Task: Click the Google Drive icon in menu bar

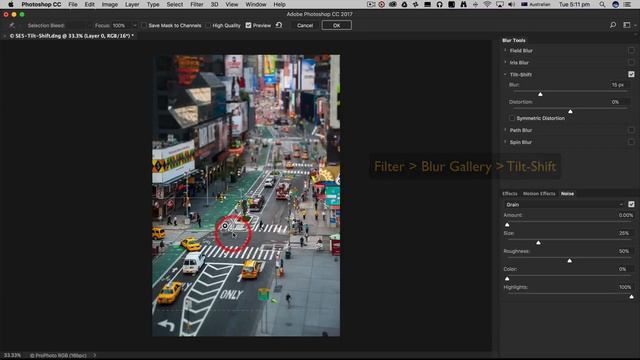Action: pyautogui.click(x=404, y=4)
